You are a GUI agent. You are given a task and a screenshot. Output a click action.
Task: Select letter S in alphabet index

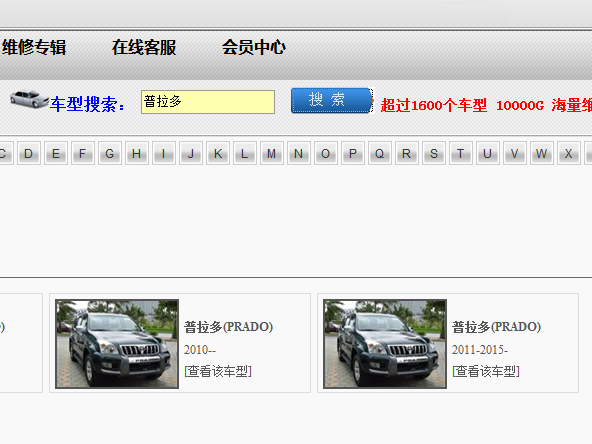pos(434,153)
